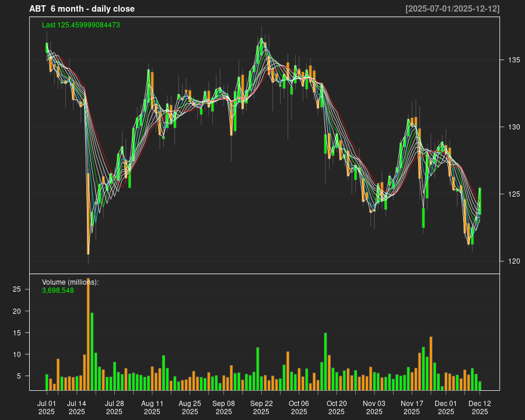Select the Sep 22 2025 date marker
This screenshot has height=420, width=525.
(261, 407)
